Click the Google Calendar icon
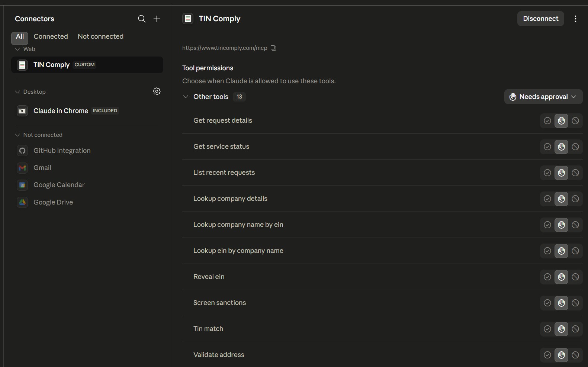Screen dimensions: 588x367 [22, 185]
